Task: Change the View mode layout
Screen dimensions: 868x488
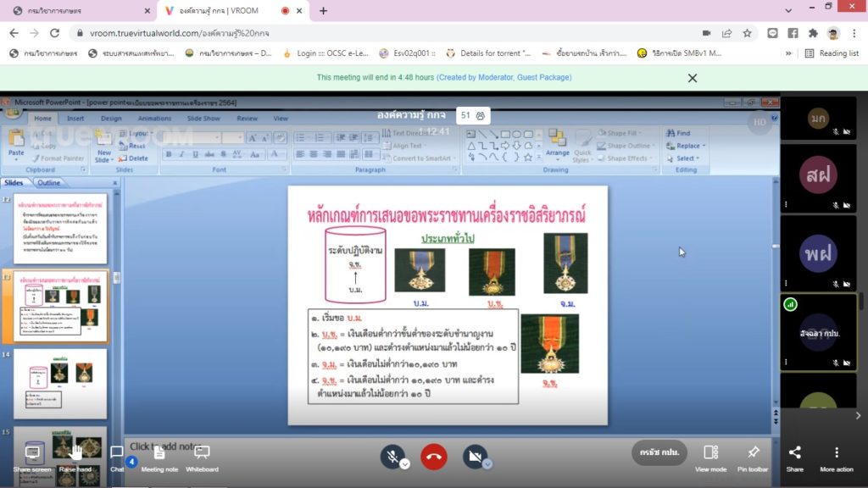Action: (711, 457)
